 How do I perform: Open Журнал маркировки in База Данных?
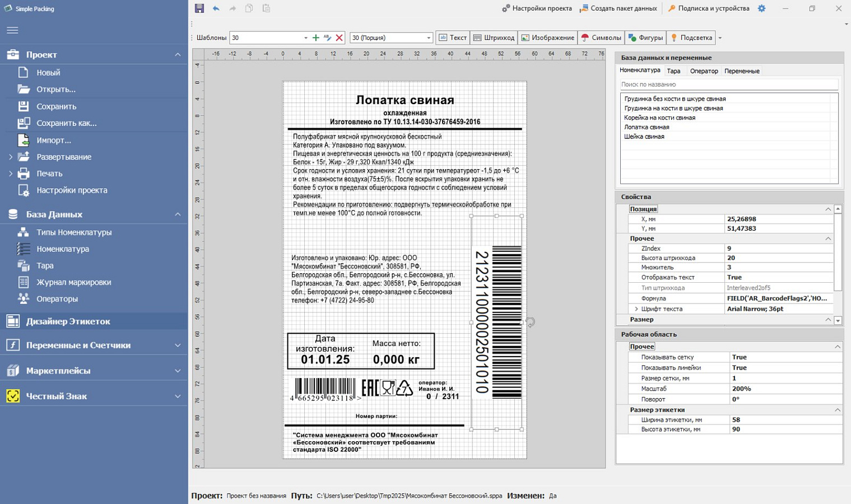click(74, 282)
